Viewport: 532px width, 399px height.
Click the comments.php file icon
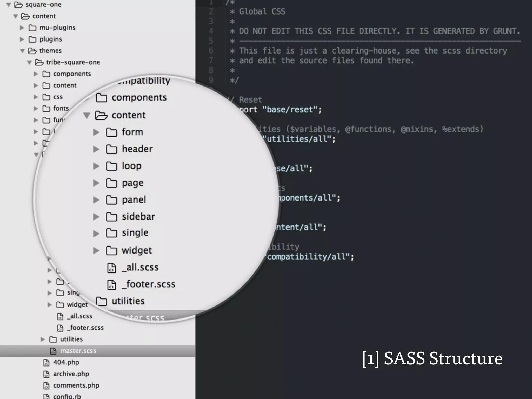point(46,386)
